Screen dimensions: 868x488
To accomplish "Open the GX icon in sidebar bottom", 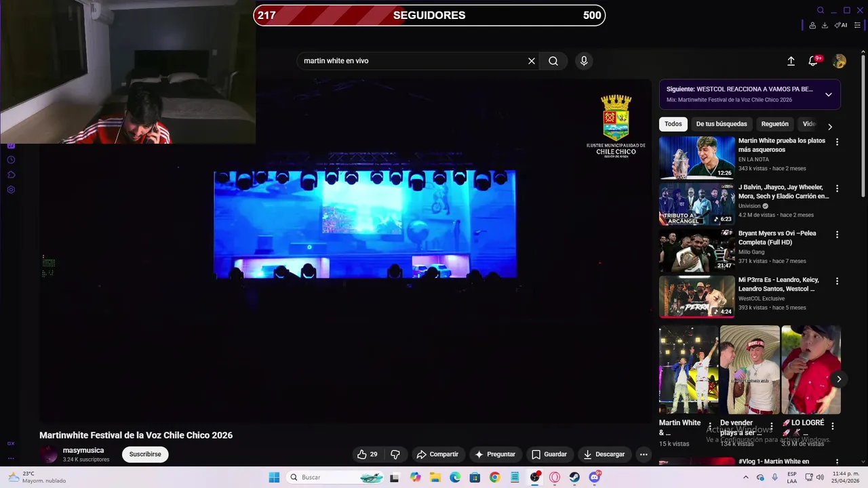I will pos(11,443).
